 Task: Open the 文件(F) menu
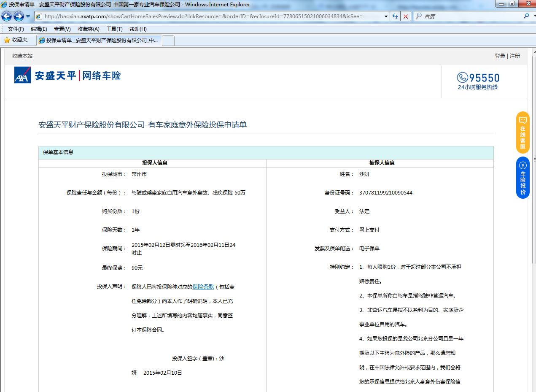[x=16, y=29]
